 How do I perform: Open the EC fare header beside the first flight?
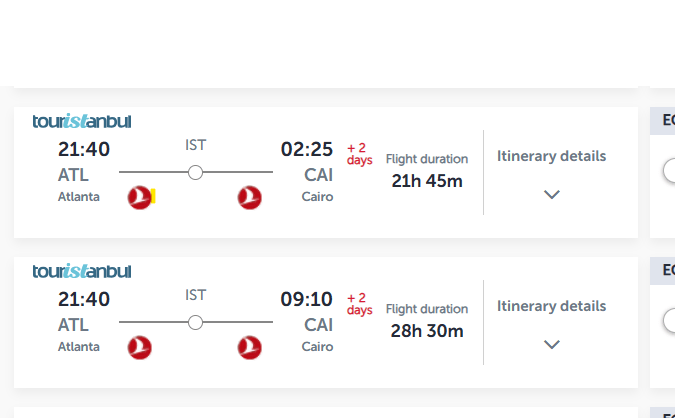666,121
